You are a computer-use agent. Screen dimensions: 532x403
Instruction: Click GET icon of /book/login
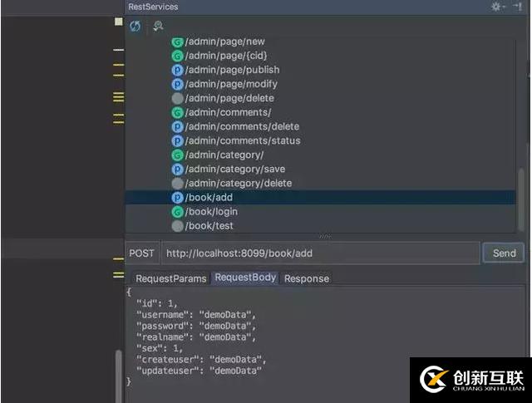click(177, 212)
